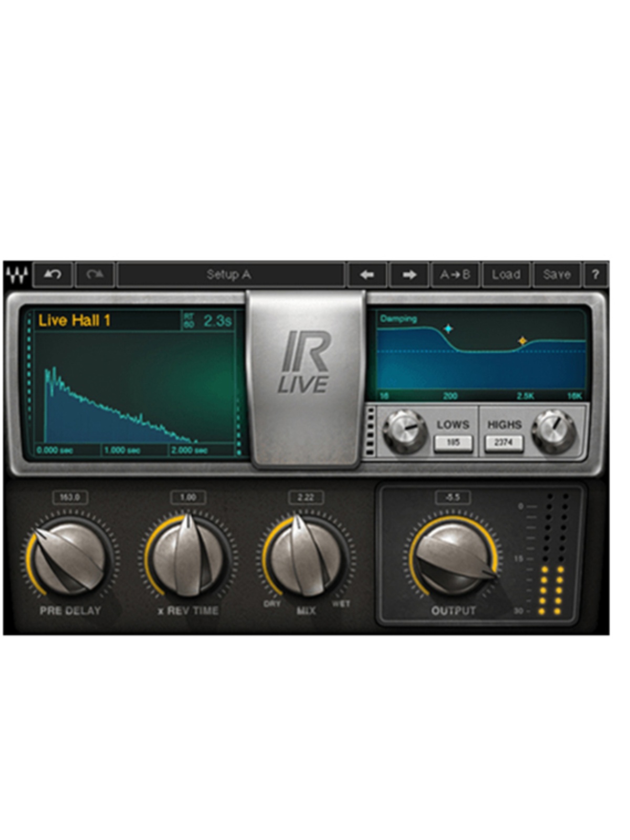This screenshot has height=840, width=630.
Task: Edit the Highs frequency value 2374
Action: click(503, 443)
